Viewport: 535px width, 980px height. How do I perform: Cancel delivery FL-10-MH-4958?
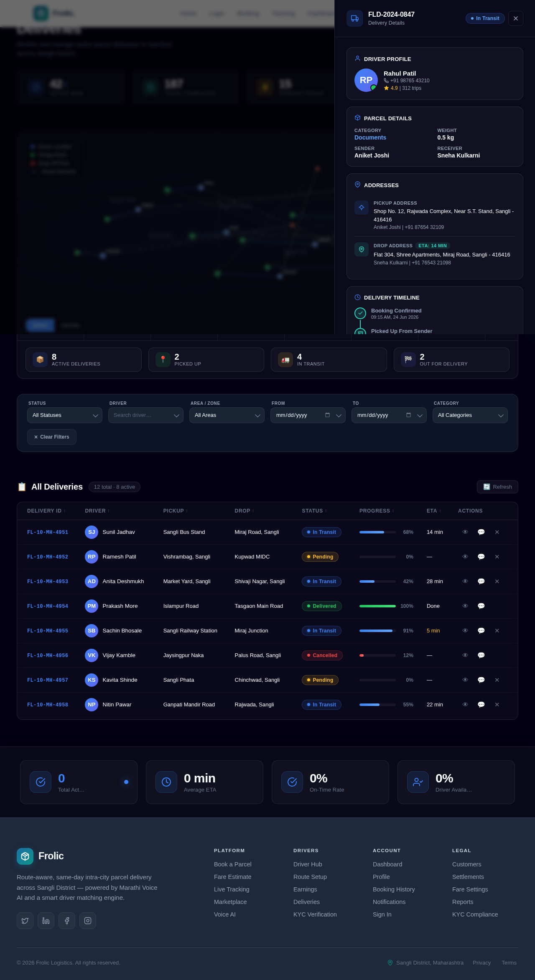(497, 705)
